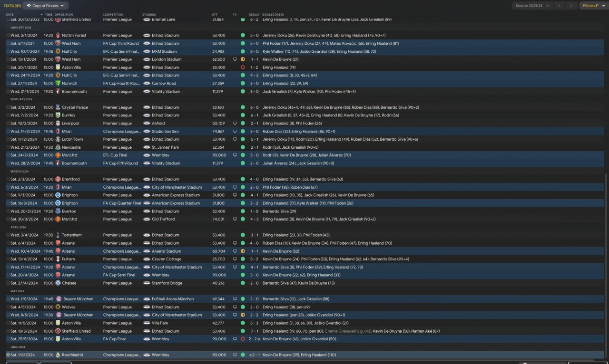The height and width of the screenshot is (364, 609).
Task: Click the JUNE 2024 month heading
Action: (x=19, y=347)
